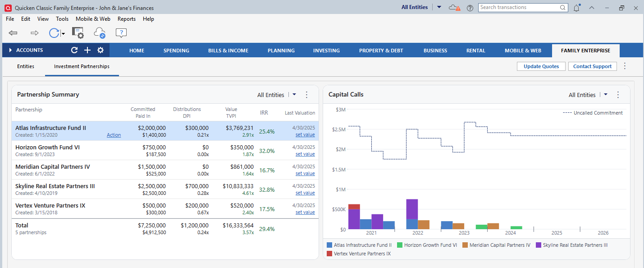Click the Search transactions field
Image resolution: width=644 pixels, height=268 pixels.
pos(519,7)
